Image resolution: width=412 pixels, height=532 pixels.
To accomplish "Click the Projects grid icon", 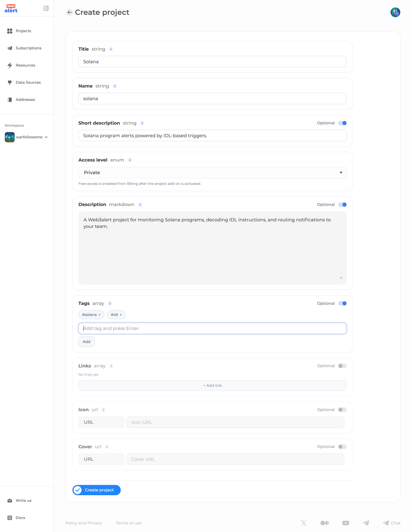I will click(10, 31).
